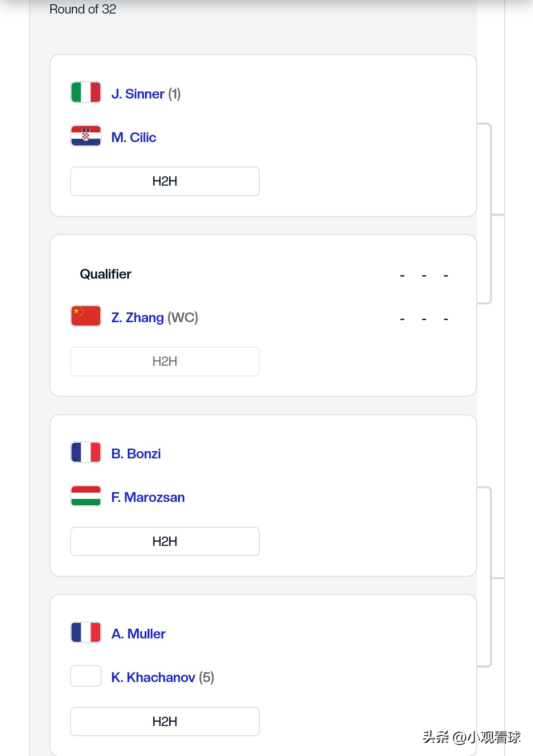The width and height of the screenshot is (533, 756).
Task: Open A. Muller player profile
Action: pos(138,634)
